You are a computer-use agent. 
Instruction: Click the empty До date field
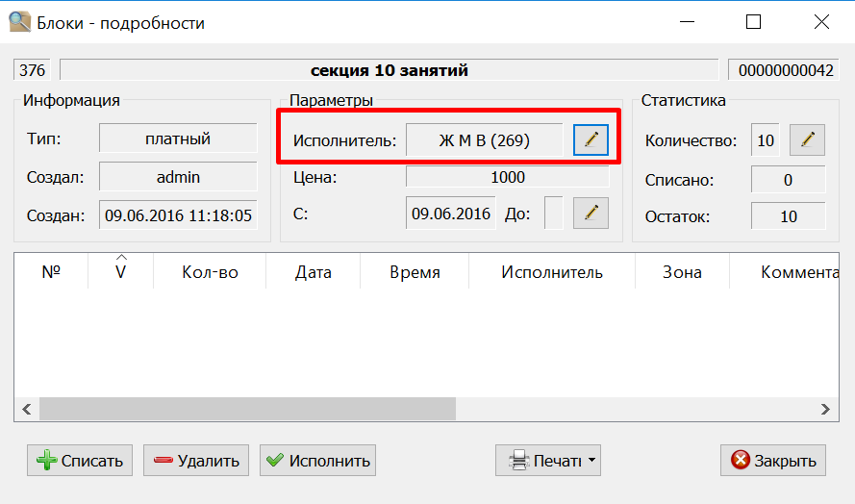pos(553,214)
